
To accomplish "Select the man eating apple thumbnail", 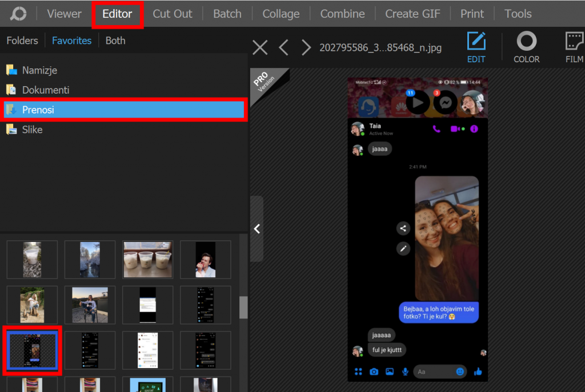I will coord(206,260).
